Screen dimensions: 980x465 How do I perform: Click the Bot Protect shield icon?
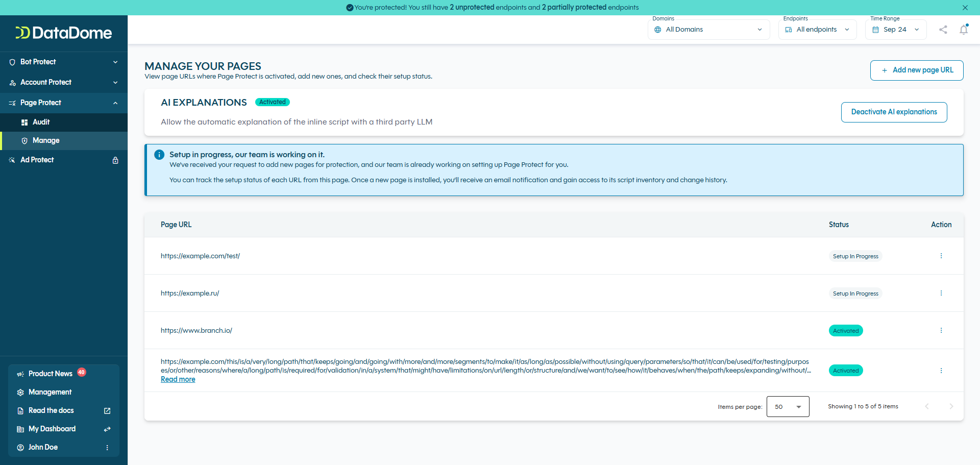tap(12, 62)
